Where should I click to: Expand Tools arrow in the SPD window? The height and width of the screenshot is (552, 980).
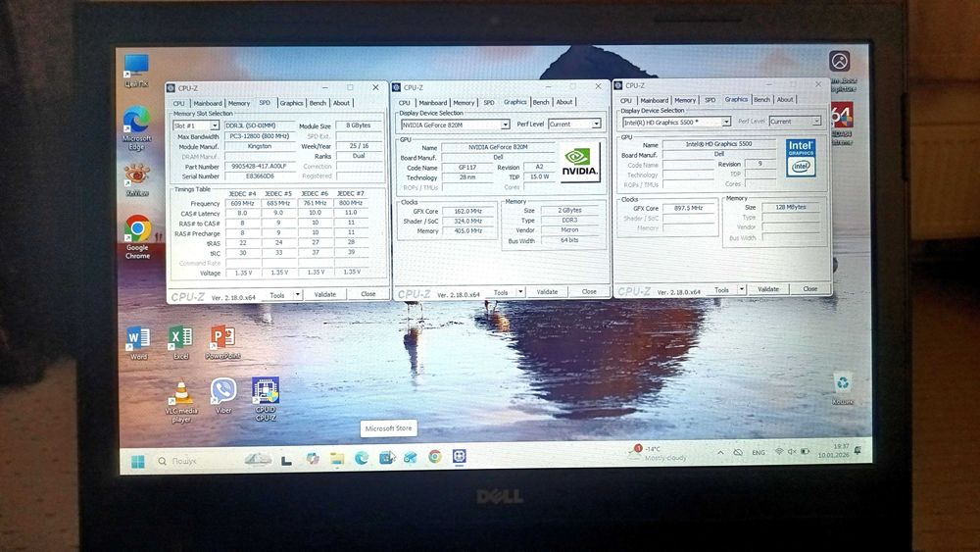coord(298,294)
